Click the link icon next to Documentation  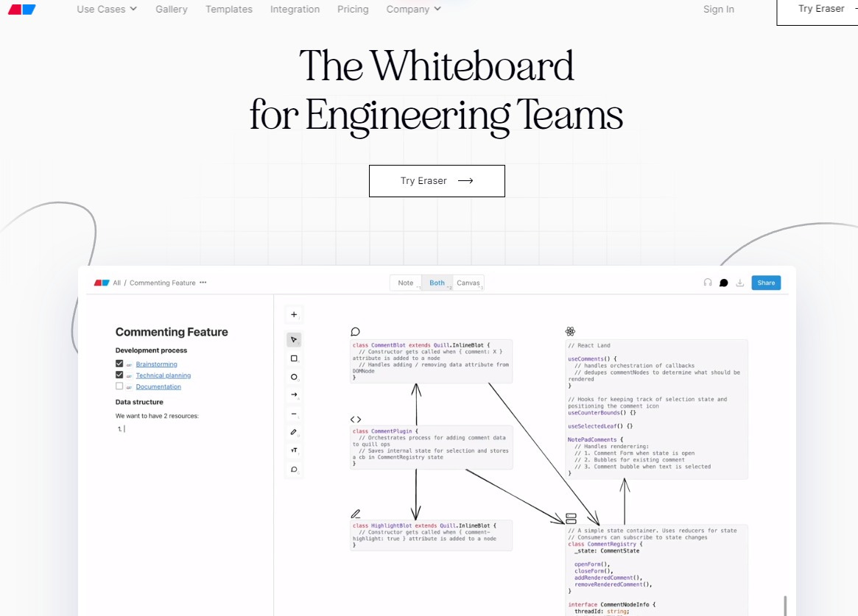click(x=129, y=387)
